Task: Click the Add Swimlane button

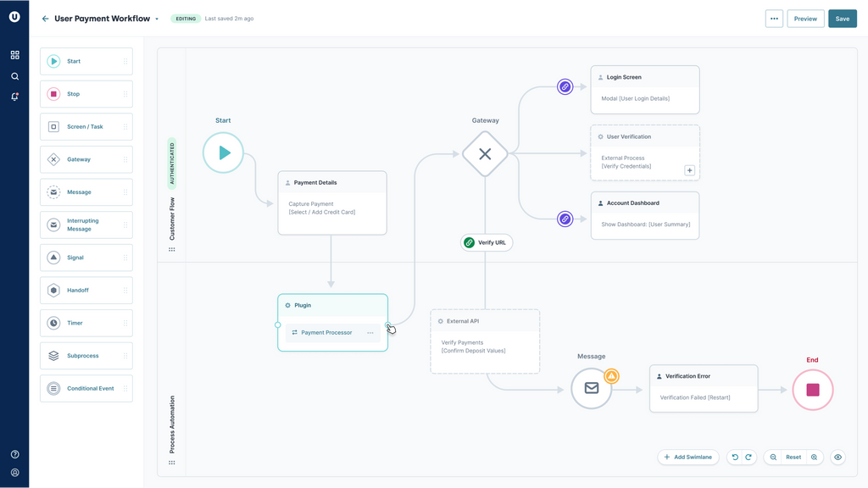Action: coord(688,457)
